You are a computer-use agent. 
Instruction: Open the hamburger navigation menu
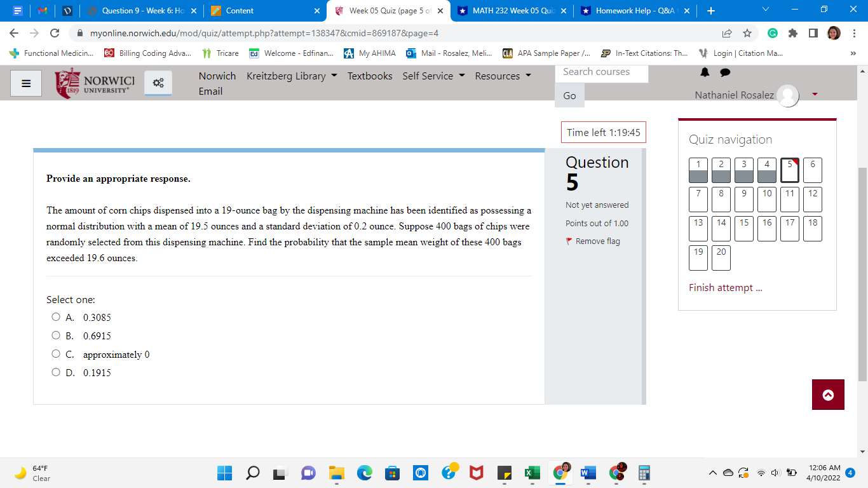(25, 83)
